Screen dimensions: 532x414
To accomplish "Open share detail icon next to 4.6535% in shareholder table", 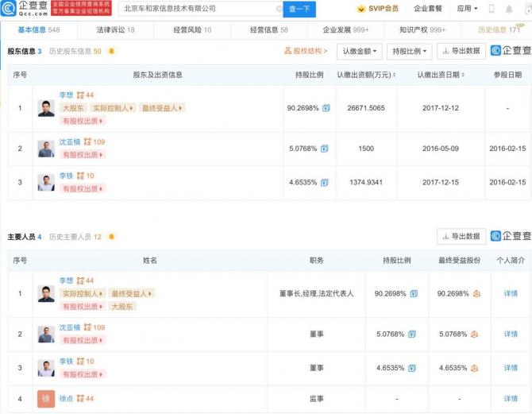I will 324,183.
